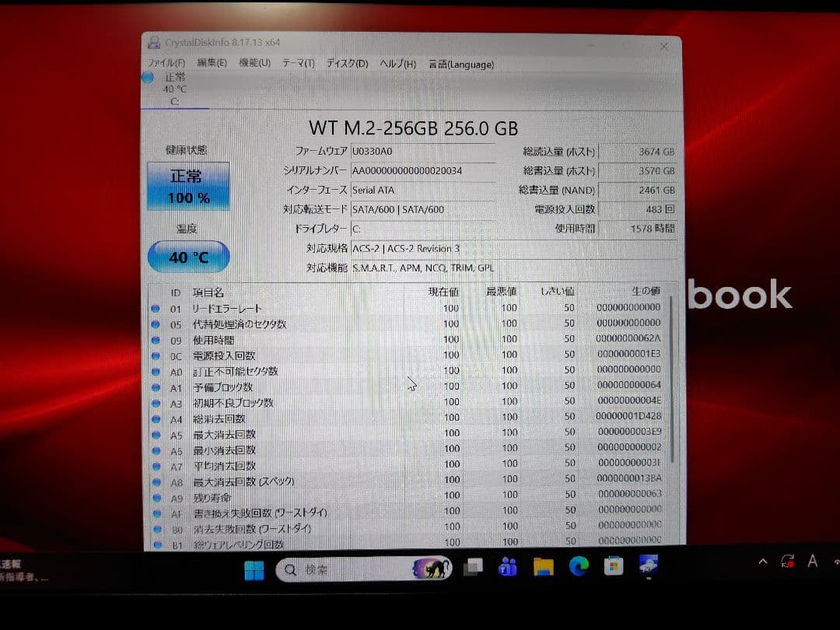Click power on hours value 1578 時間
840x630 pixels.
click(x=638, y=229)
